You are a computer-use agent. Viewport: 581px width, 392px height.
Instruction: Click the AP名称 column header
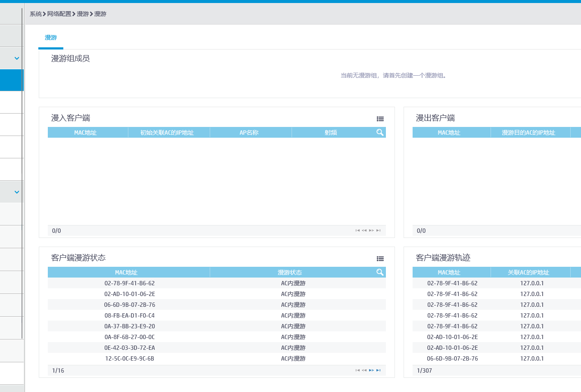coord(249,133)
